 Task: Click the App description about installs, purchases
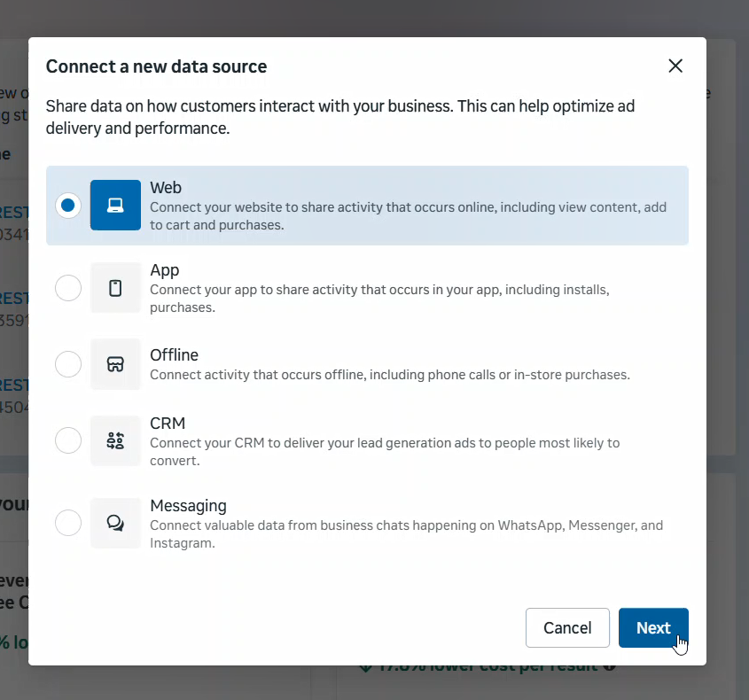coord(379,299)
